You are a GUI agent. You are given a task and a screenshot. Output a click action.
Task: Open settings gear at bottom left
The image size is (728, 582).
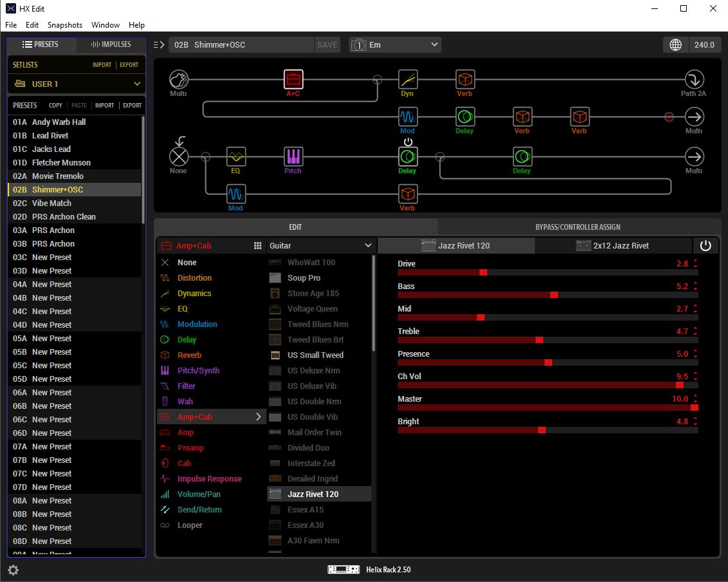click(x=13, y=570)
